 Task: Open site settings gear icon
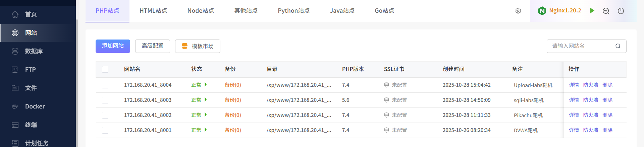pyautogui.click(x=518, y=11)
